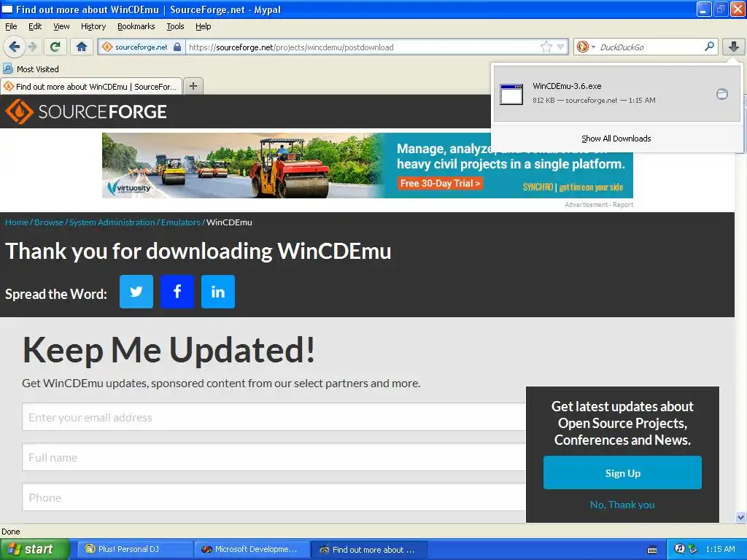Open the Emulators breadcrumb link
Screen dimensions: 747x560
181,222
